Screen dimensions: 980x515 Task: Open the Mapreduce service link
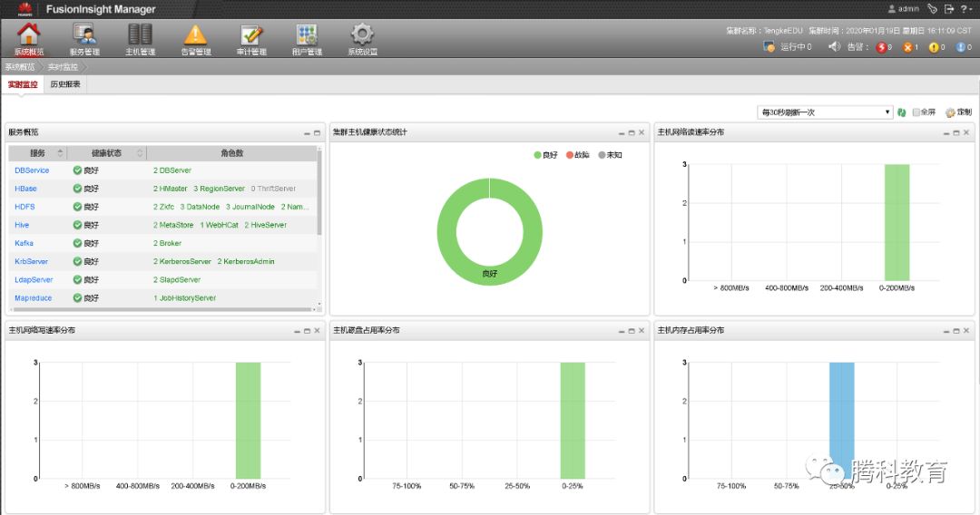coord(34,298)
